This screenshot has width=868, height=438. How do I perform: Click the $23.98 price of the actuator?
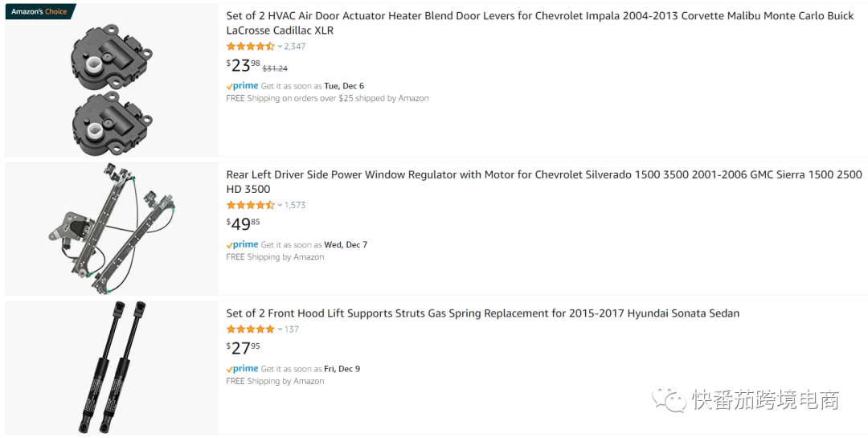point(243,66)
